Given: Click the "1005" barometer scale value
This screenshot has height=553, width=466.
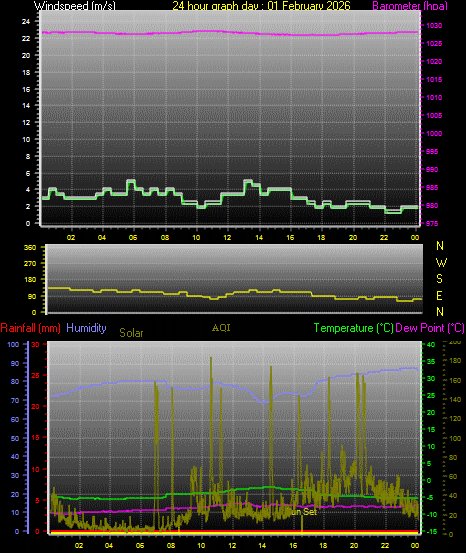Looking at the screenshot, I should [434, 116].
